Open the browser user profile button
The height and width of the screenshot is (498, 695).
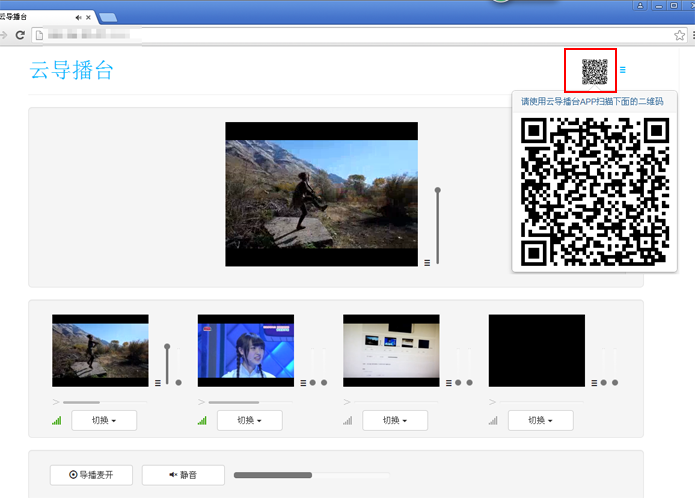(640, 5)
